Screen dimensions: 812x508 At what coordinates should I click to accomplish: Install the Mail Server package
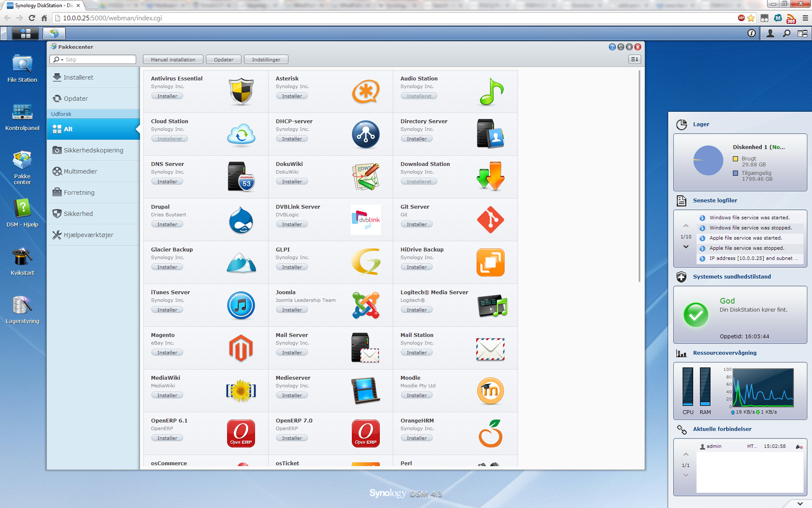[x=292, y=353]
